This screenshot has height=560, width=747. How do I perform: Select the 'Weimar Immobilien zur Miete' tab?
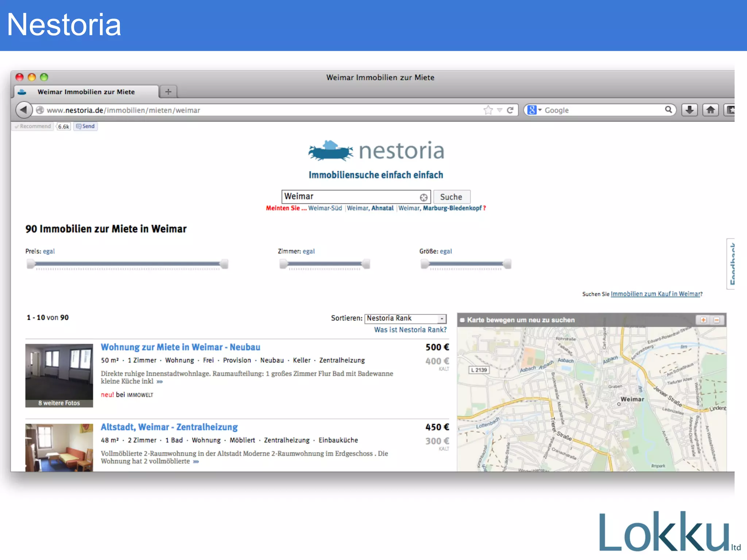point(86,92)
